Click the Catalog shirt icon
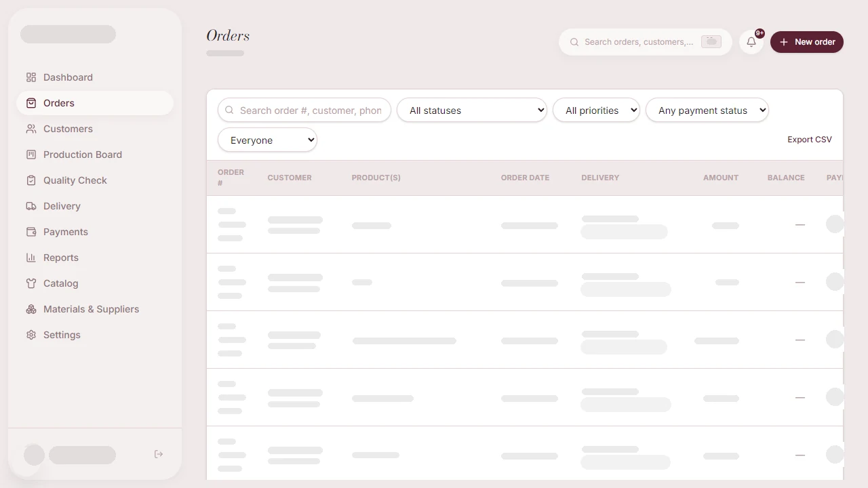The image size is (868, 488). pyautogui.click(x=31, y=283)
